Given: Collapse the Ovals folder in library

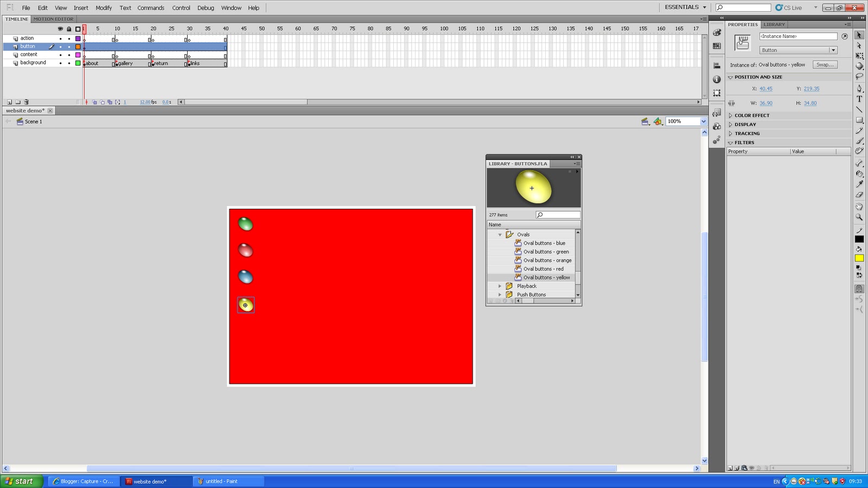Looking at the screenshot, I should coord(500,235).
